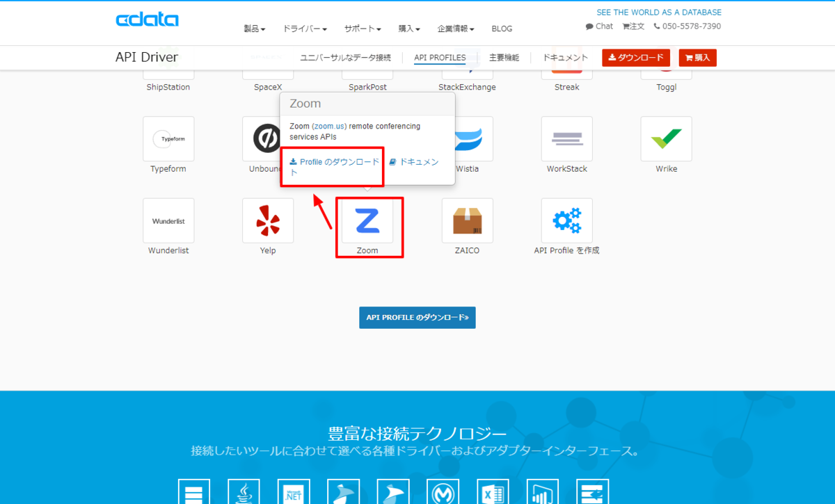Click the API PROFILE のダウンロード button
The image size is (835, 504).
pos(417,317)
